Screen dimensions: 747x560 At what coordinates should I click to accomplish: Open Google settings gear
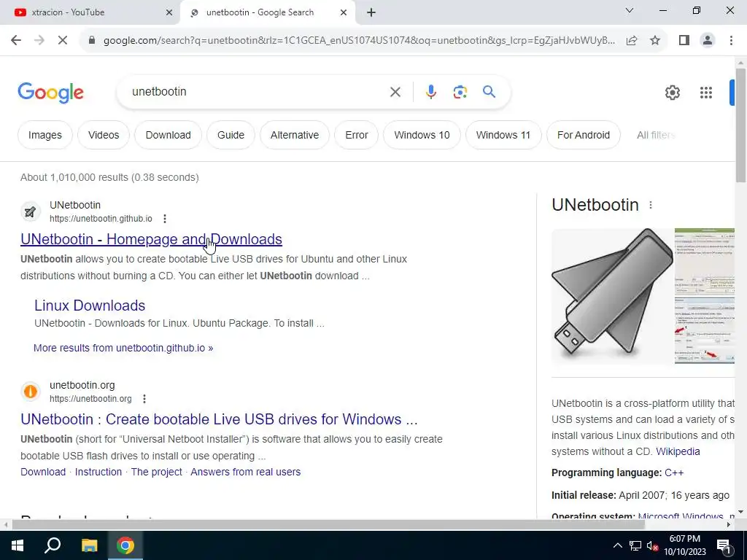click(x=672, y=93)
